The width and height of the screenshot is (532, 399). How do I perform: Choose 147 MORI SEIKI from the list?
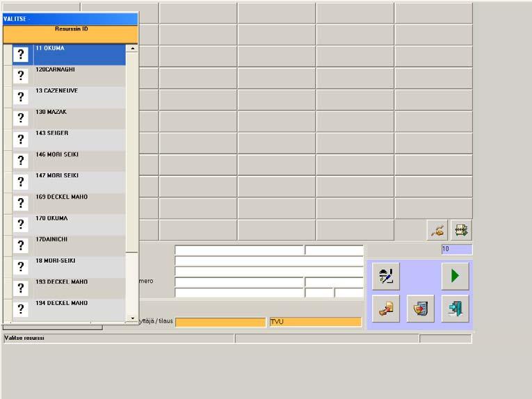pos(70,182)
